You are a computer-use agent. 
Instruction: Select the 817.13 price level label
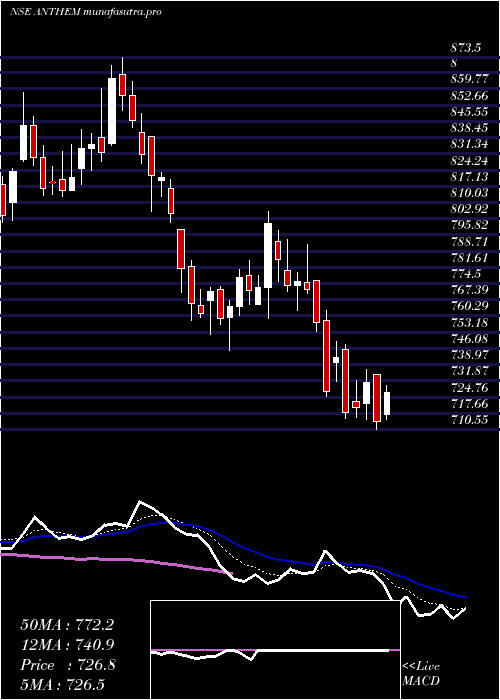[x=469, y=177]
